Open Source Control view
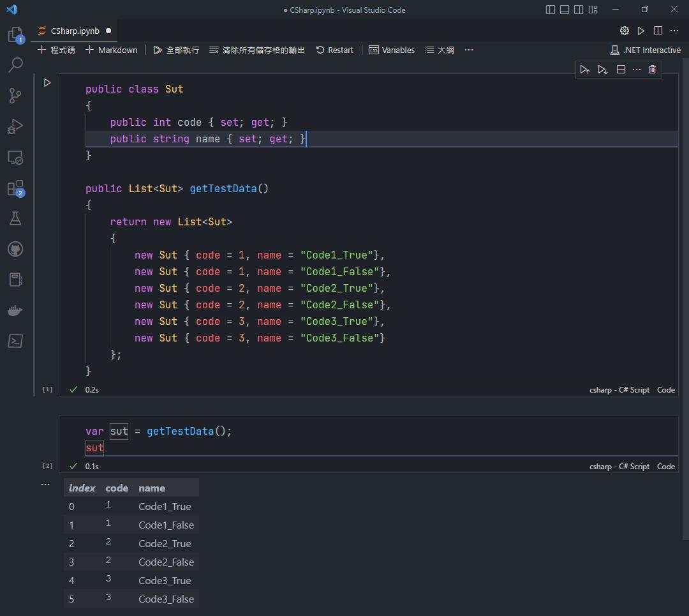The height and width of the screenshot is (616, 689). (x=15, y=95)
